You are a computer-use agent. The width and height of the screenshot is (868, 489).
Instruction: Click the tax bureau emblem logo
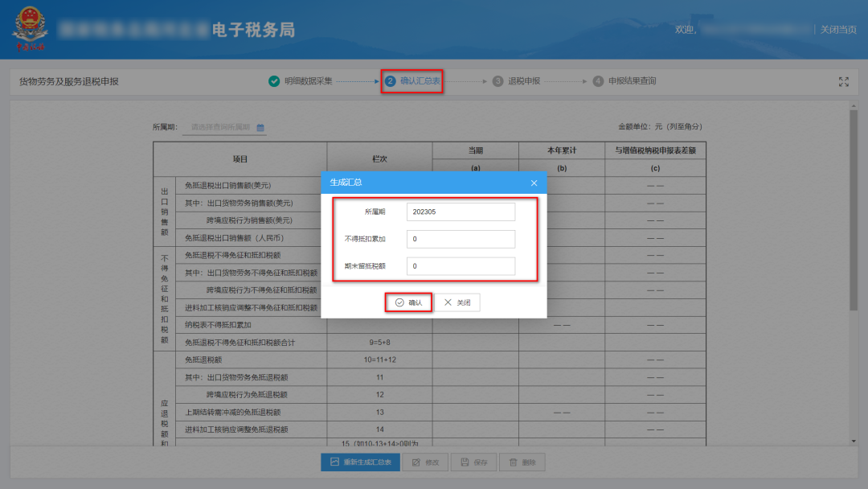point(29,30)
